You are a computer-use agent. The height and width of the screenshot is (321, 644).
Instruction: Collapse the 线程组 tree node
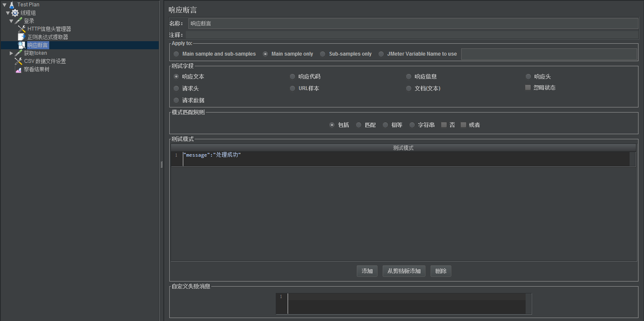[8, 13]
